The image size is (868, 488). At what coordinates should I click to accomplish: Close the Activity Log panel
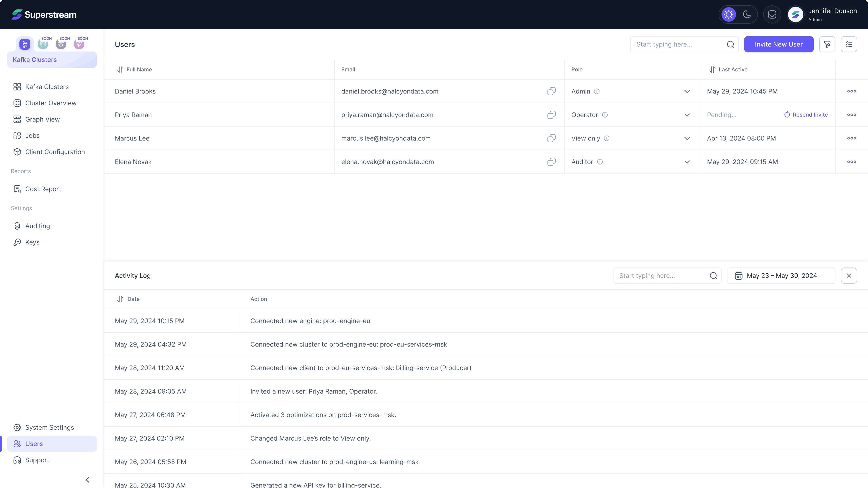coord(849,275)
